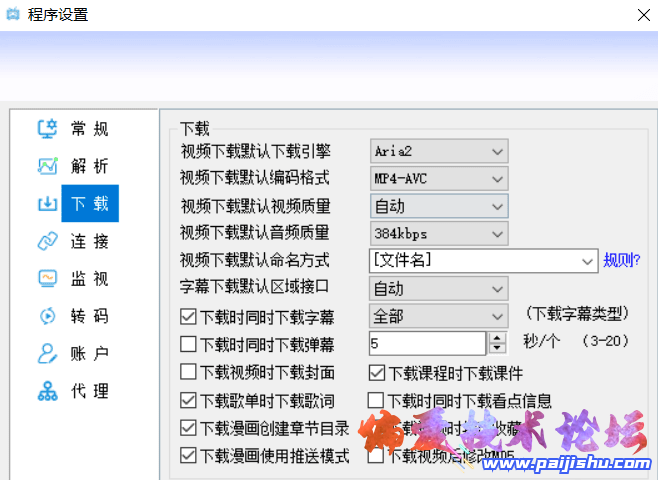Click the 解析 (Parse) chart icon
Viewport: 658px width, 480px height.
[47, 166]
